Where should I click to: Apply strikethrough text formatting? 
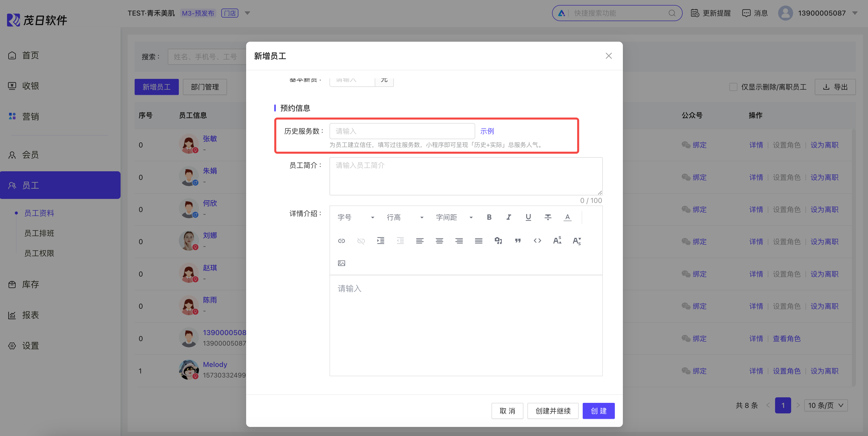[x=548, y=217]
